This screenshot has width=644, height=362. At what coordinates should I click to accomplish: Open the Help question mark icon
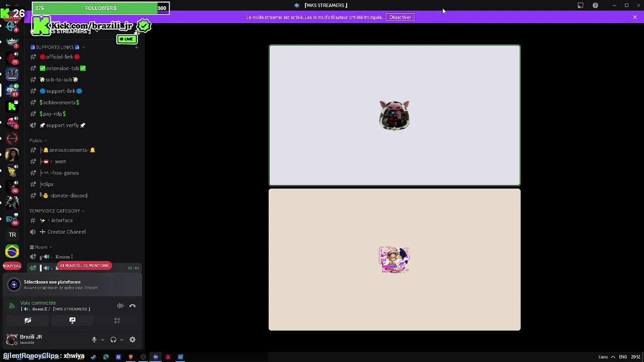coord(595,6)
